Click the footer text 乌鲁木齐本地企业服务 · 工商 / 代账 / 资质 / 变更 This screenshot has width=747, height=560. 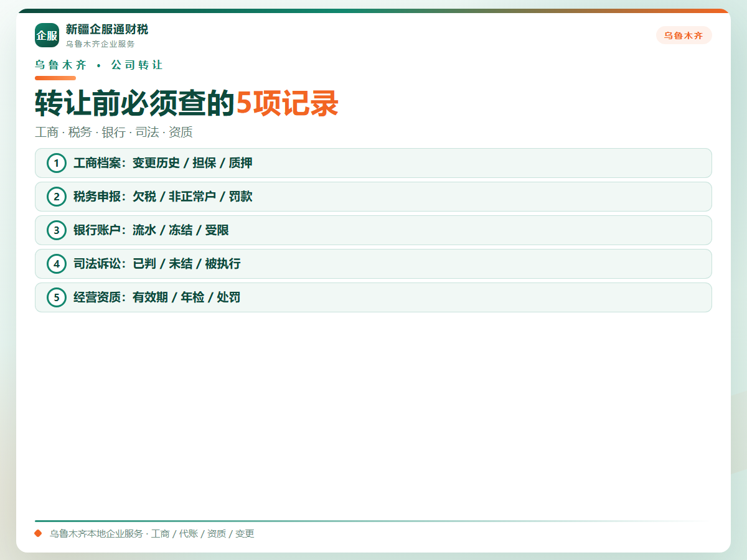tap(152, 534)
